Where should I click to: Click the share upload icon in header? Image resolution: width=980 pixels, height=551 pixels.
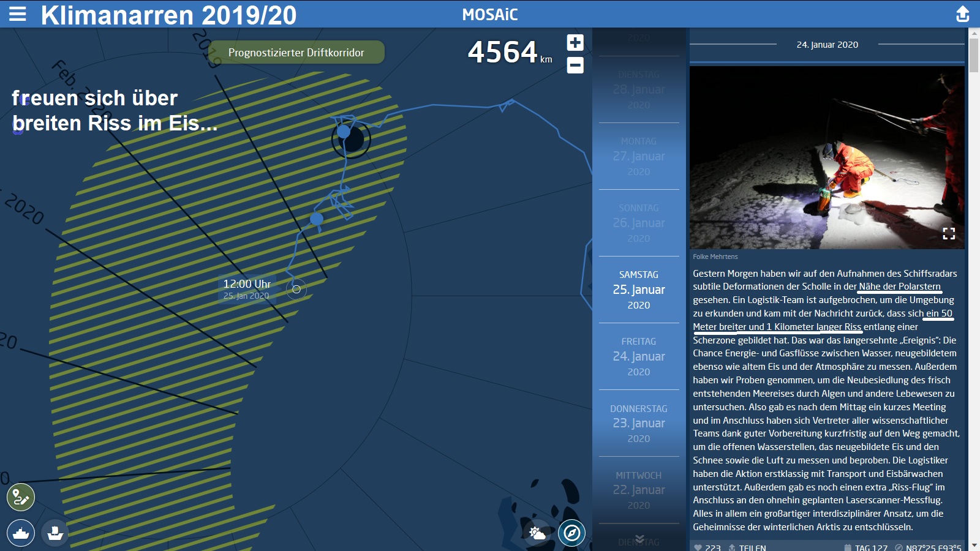click(x=963, y=14)
